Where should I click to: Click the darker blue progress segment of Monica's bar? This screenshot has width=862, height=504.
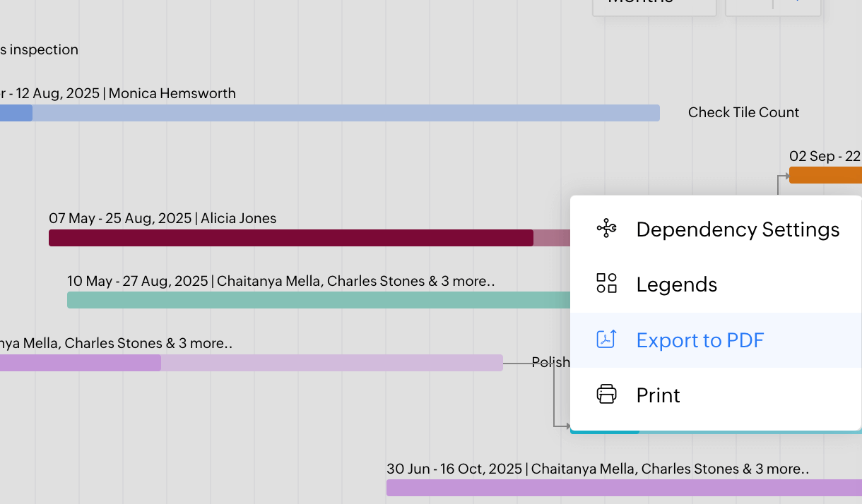16,113
